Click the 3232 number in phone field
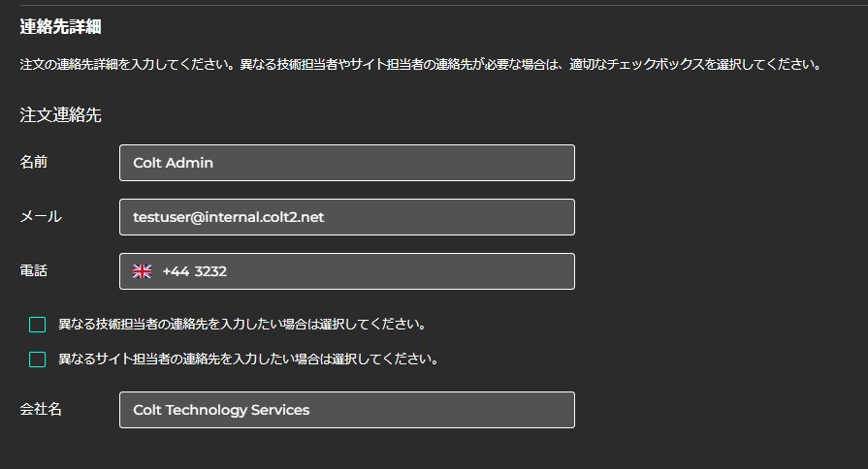Image resolution: width=868 pixels, height=469 pixels. coord(210,271)
